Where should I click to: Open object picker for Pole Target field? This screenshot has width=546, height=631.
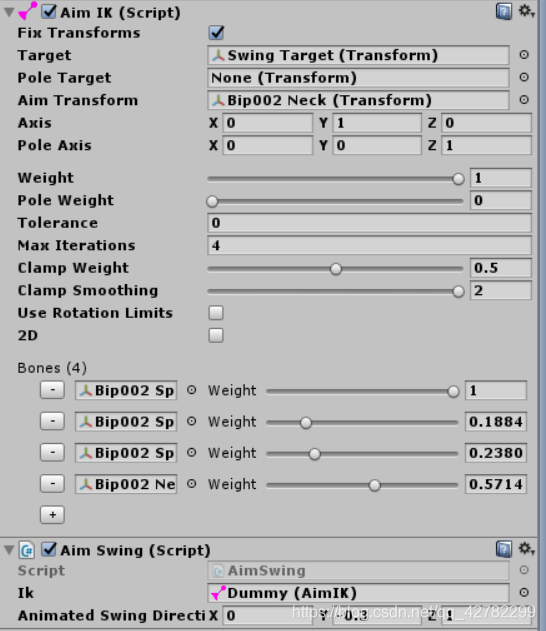click(524, 77)
